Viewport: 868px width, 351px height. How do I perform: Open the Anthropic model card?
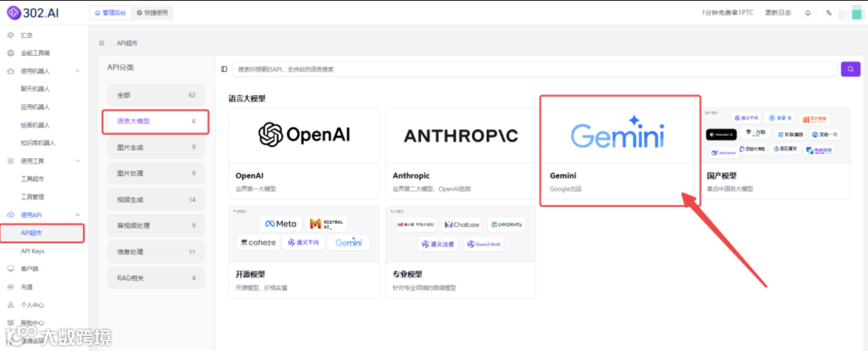pyautogui.click(x=461, y=153)
